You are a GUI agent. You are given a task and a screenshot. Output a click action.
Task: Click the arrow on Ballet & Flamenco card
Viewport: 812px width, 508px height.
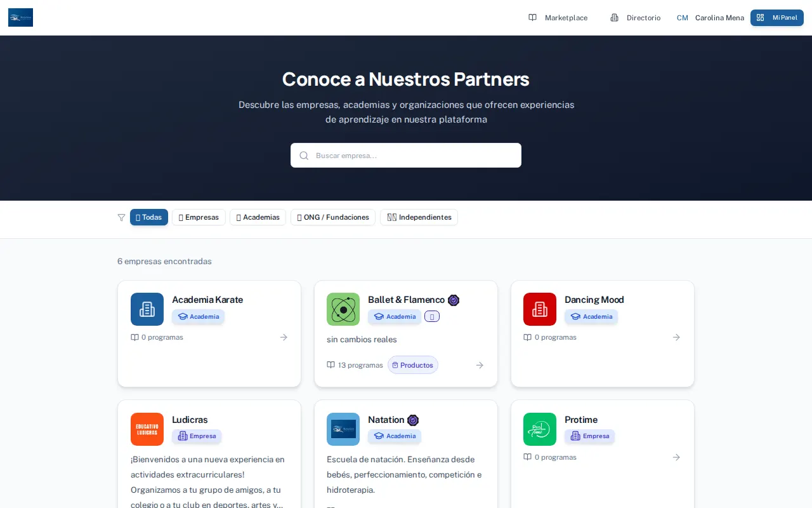480,365
